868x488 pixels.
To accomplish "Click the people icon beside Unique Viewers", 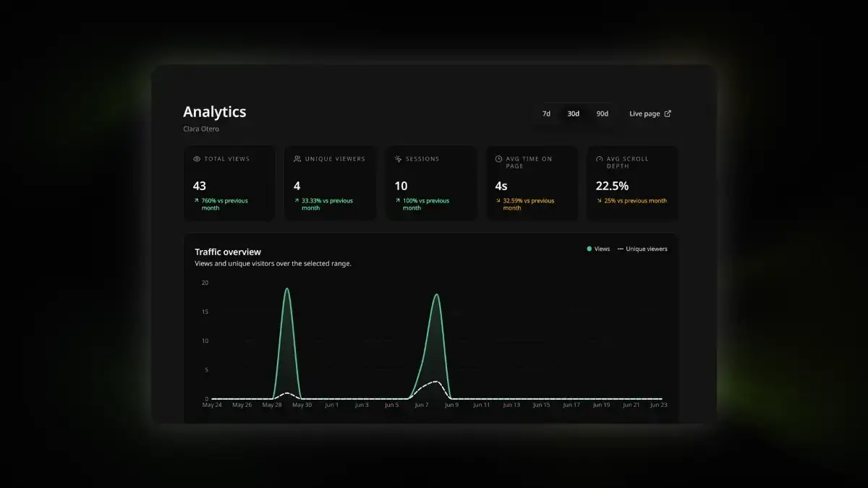I will (297, 158).
